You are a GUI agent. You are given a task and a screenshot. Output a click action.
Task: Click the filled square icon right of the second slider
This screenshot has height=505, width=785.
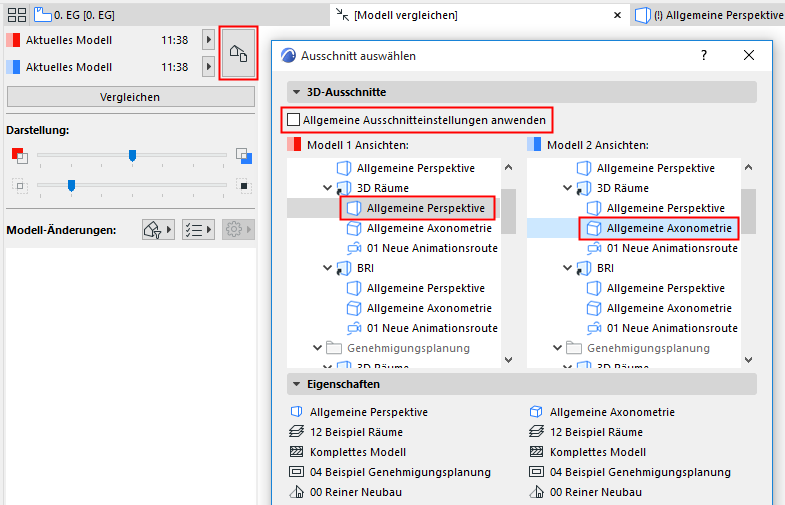(244, 186)
